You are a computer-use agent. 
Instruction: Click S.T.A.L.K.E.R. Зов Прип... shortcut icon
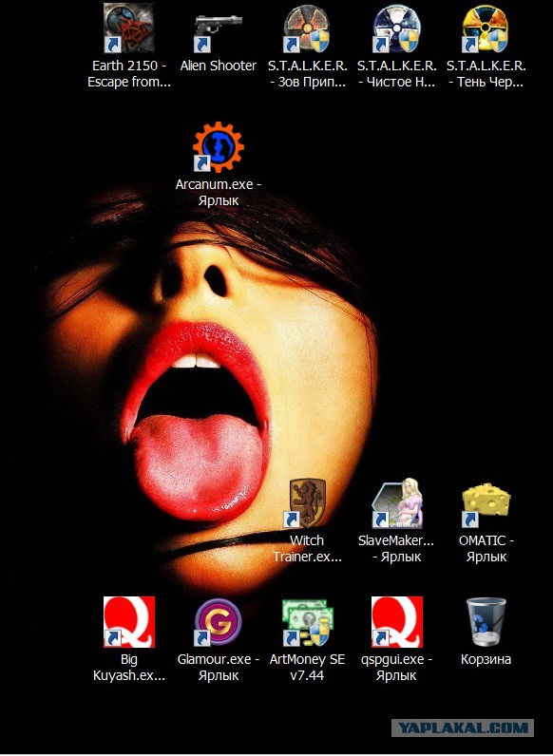click(x=307, y=28)
